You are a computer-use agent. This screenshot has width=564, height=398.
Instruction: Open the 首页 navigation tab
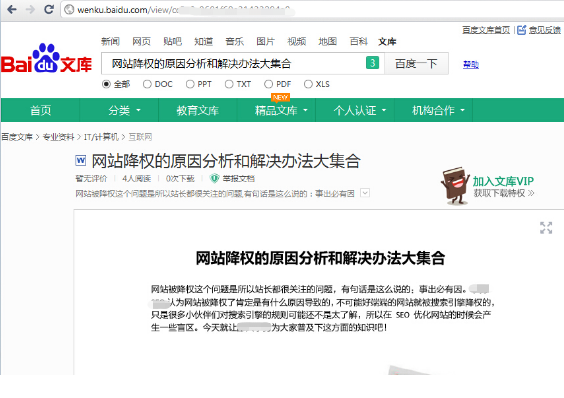(x=40, y=110)
